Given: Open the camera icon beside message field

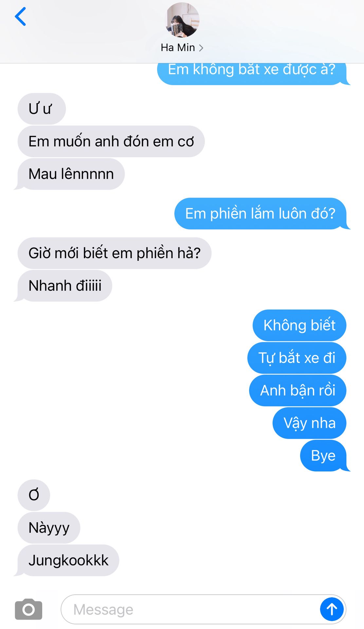Looking at the screenshot, I should tap(28, 609).
